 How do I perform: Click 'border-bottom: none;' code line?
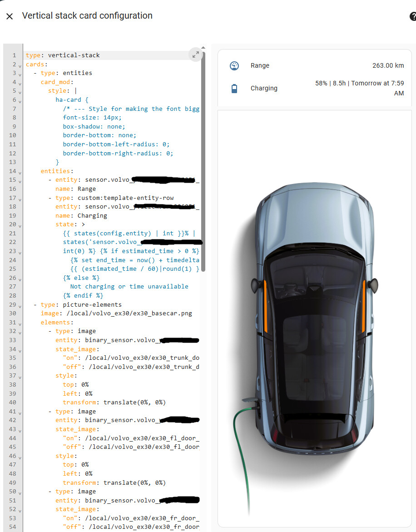pyautogui.click(x=99, y=135)
